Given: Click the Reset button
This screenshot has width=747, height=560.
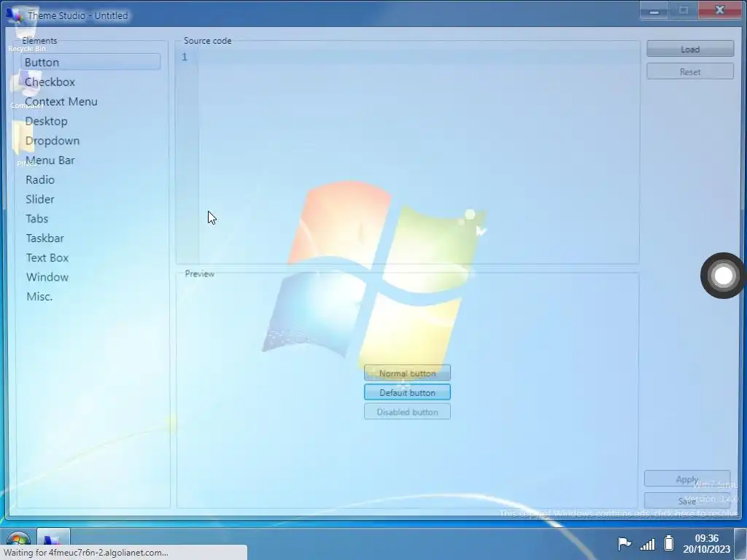Looking at the screenshot, I should (x=690, y=72).
